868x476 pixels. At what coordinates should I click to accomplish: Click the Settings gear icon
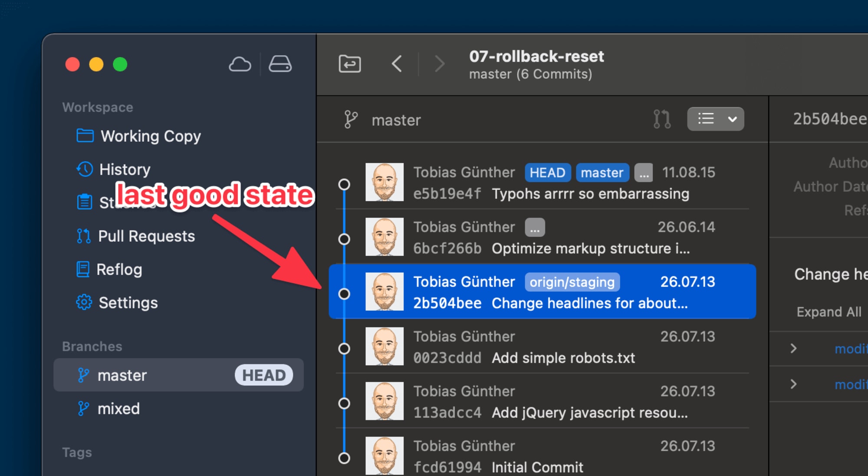tap(84, 302)
